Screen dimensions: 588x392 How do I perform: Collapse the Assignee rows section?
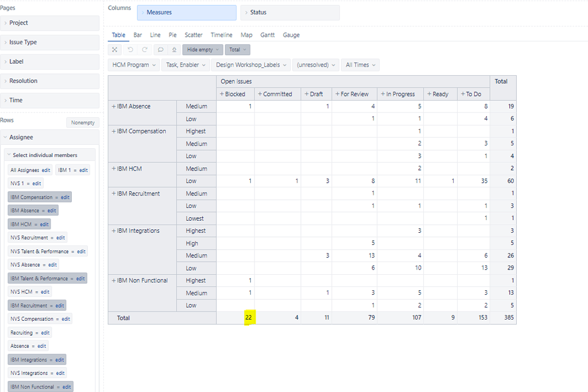coord(6,137)
